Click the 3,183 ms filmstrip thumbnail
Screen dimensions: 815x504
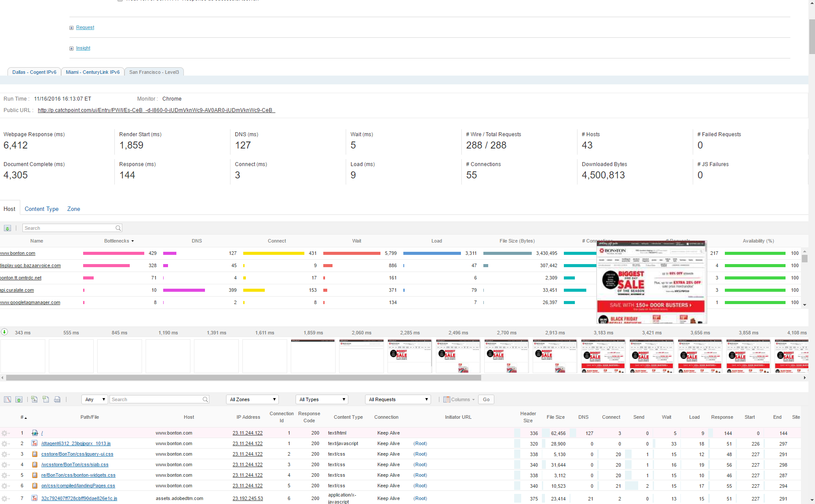[x=603, y=356]
